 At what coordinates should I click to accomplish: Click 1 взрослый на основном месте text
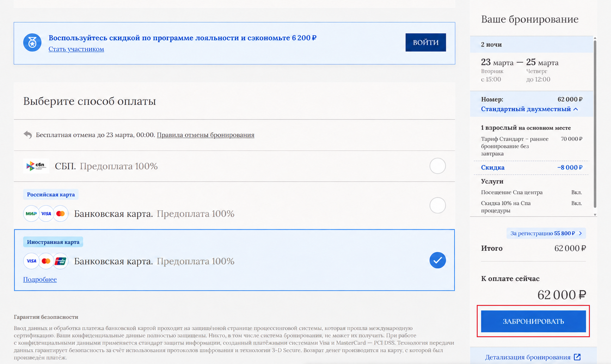(x=526, y=128)
